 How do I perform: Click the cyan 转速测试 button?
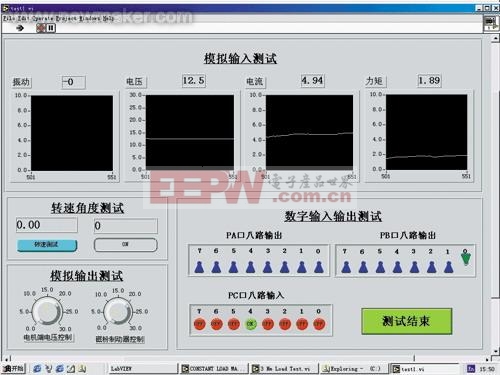point(47,245)
